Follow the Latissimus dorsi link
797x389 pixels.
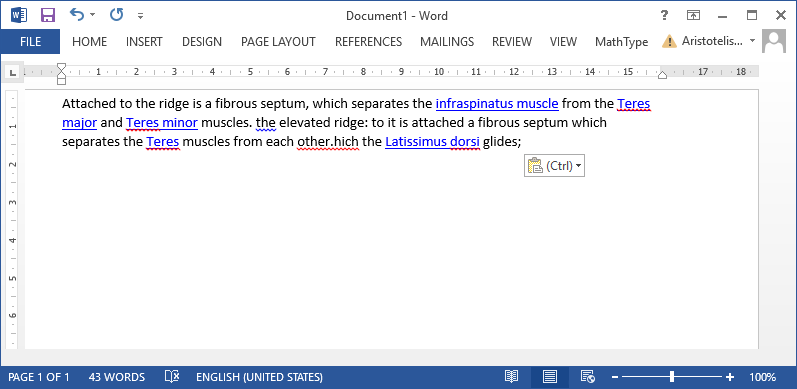click(433, 142)
